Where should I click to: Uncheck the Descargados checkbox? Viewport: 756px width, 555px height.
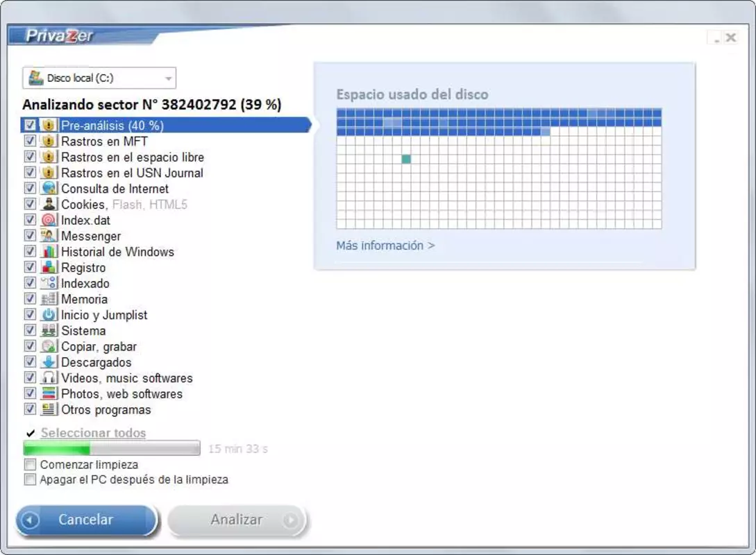point(30,362)
